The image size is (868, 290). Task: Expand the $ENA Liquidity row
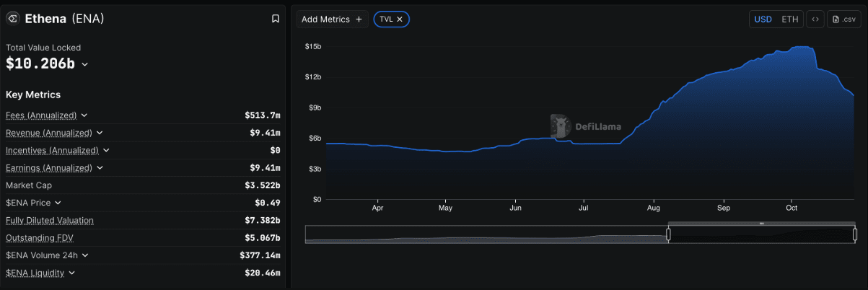71,273
